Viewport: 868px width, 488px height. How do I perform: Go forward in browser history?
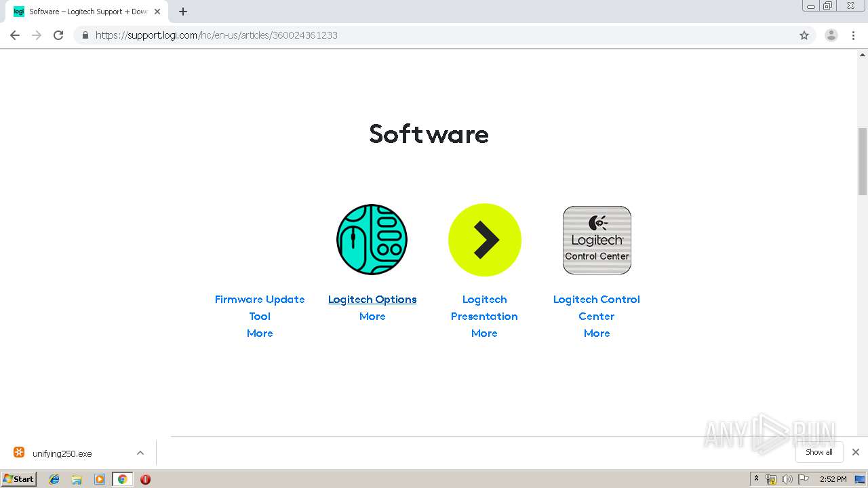37,35
